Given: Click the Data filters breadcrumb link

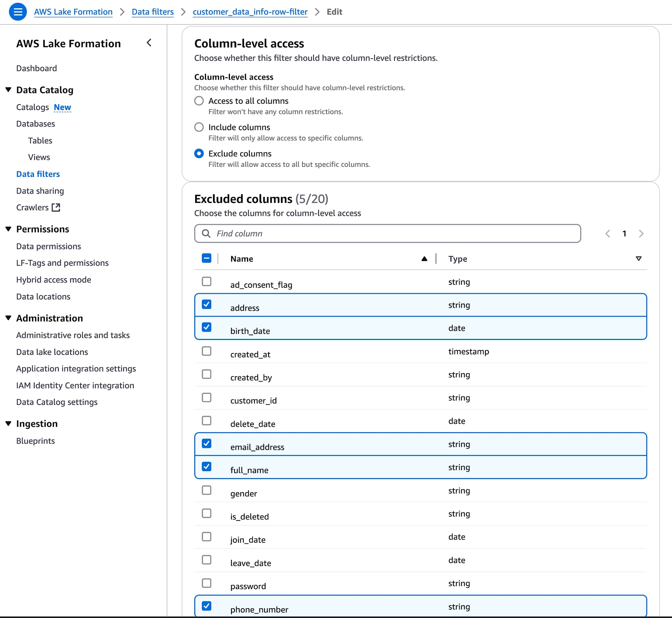Looking at the screenshot, I should tap(153, 12).
